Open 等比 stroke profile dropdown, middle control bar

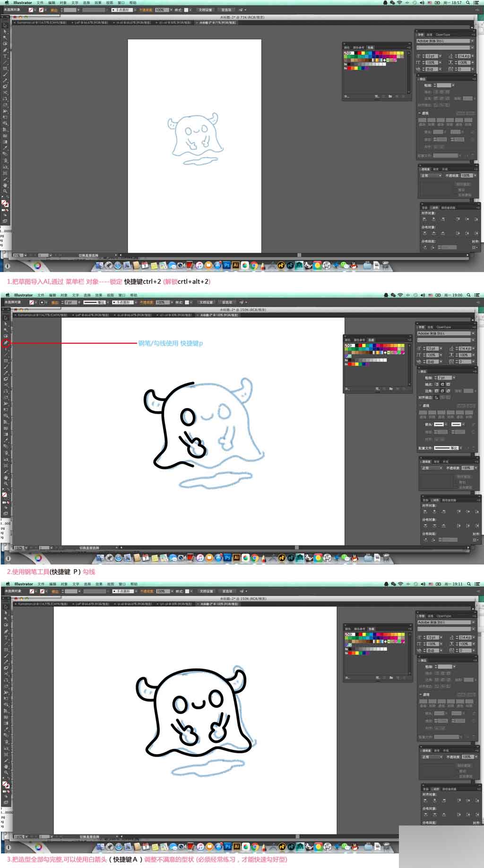pos(107,302)
